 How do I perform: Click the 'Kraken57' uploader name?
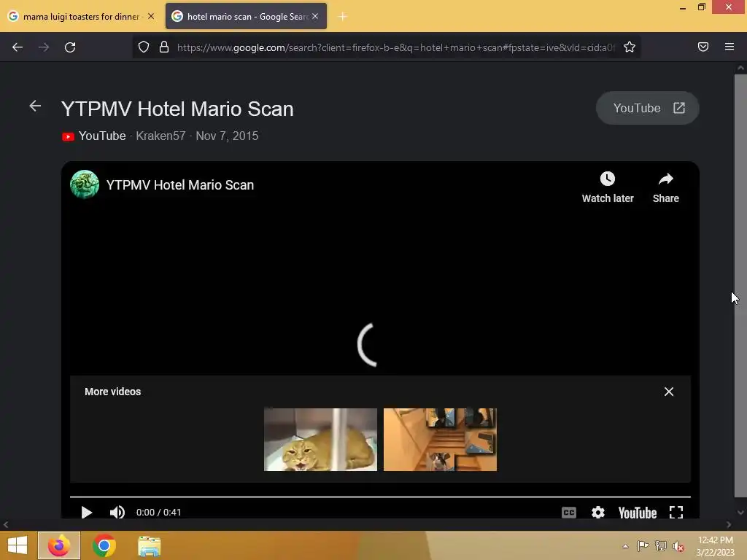160,136
